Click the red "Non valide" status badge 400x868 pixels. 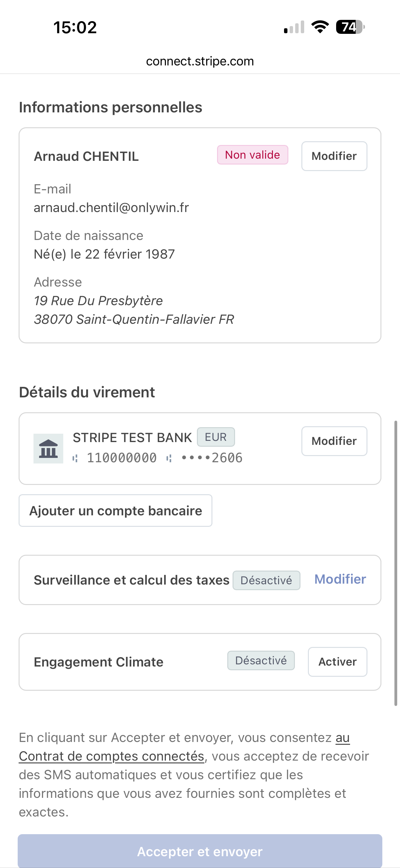252,155
